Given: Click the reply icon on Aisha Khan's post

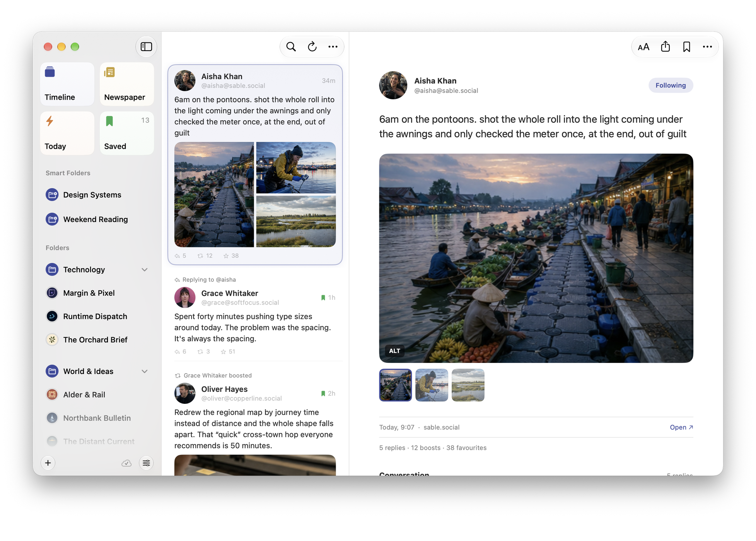Looking at the screenshot, I should coord(177,256).
